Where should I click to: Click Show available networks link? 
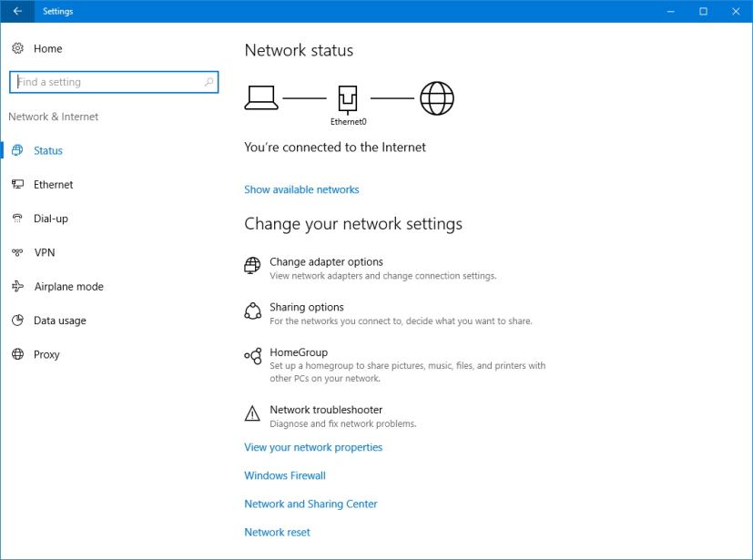(301, 189)
